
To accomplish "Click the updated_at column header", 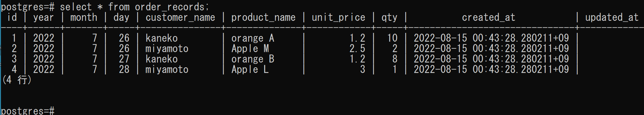I will 612,17.
